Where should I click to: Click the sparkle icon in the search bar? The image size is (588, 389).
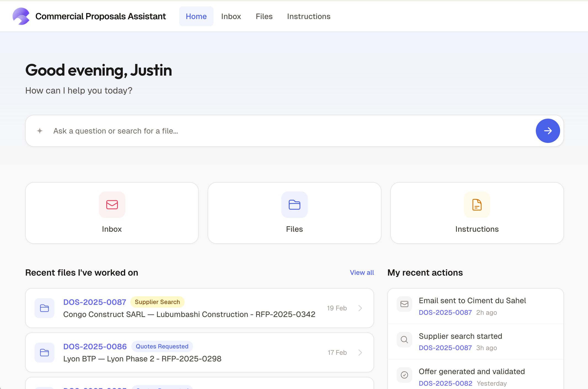pos(40,131)
